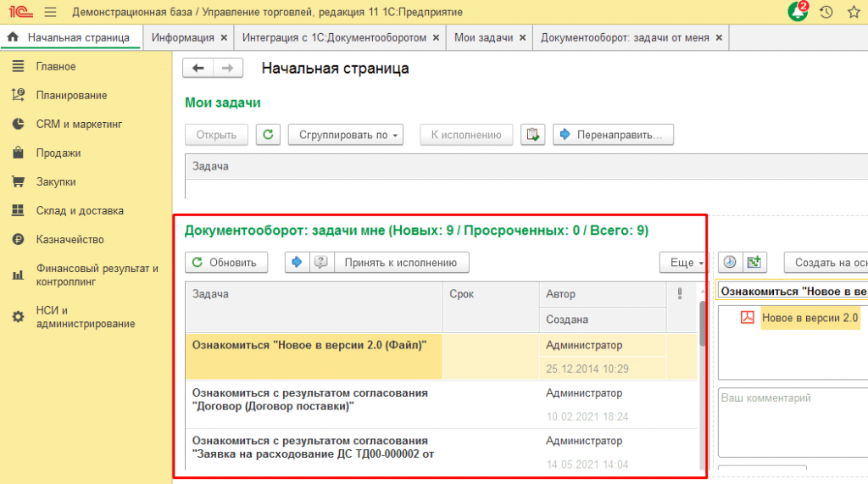Open the PDF file icon Новое в версии 2.0
868x484 pixels.
point(748,317)
